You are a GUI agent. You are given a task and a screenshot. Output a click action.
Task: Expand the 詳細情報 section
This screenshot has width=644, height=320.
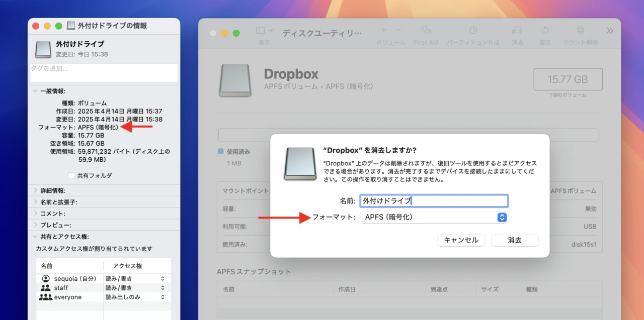35,191
